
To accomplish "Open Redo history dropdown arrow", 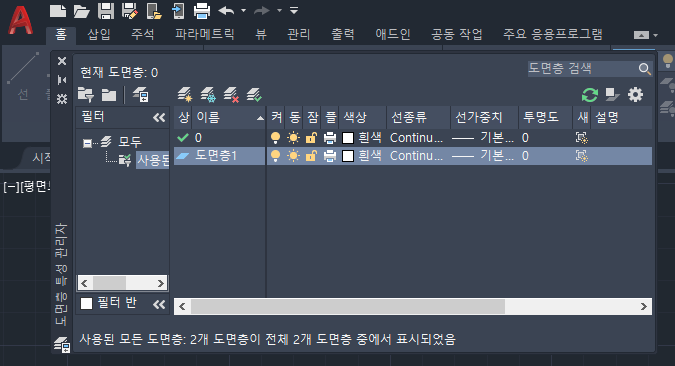I will 279,11.
